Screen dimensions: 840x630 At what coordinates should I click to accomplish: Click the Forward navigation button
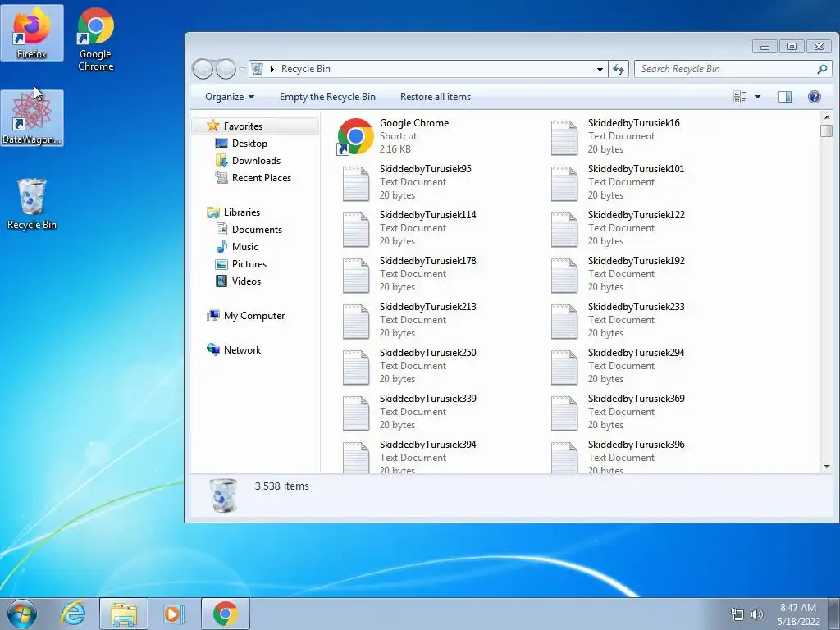[x=226, y=69]
